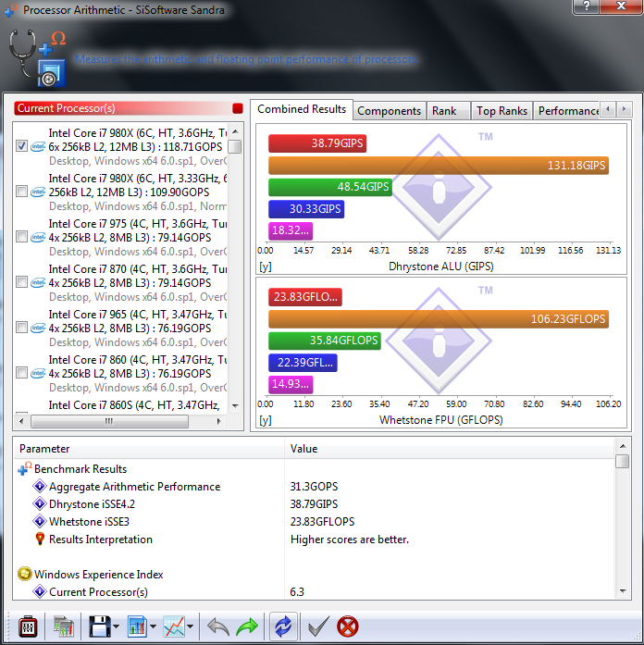The height and width of the screenshot is (645, 644).
Task: Click the processor list horizontal scrollbar thumb
Action: 109,421
